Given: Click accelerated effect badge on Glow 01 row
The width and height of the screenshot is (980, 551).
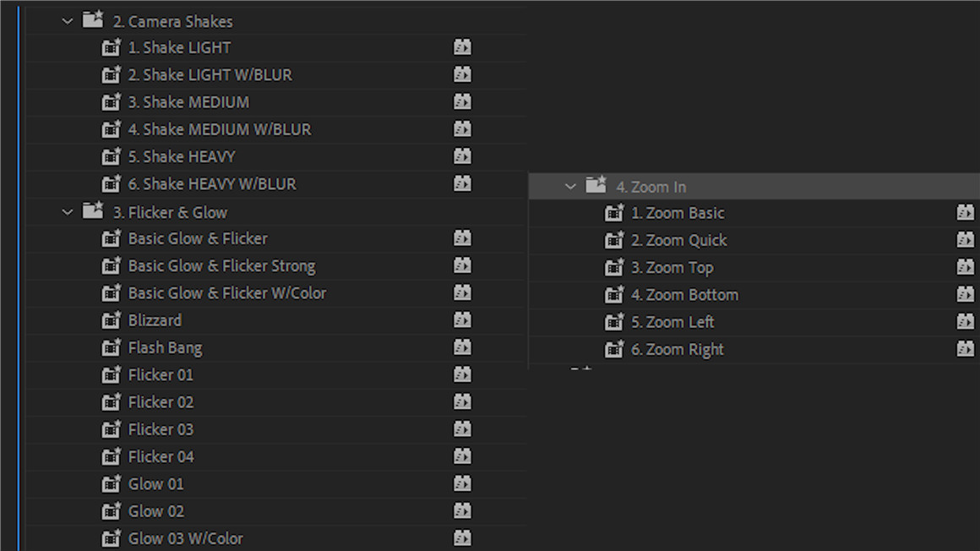Looking at the screenshot, I should (462, 483).
